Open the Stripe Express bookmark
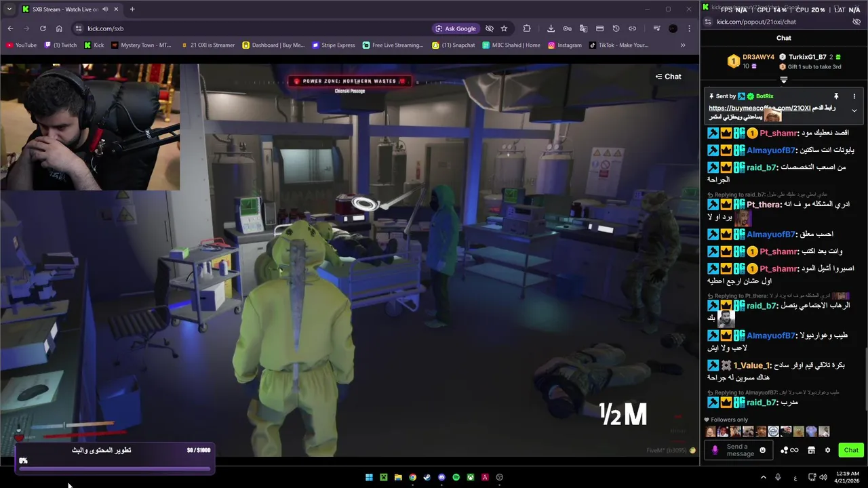Screen dimensions: 868x488 tap(334, 45)
